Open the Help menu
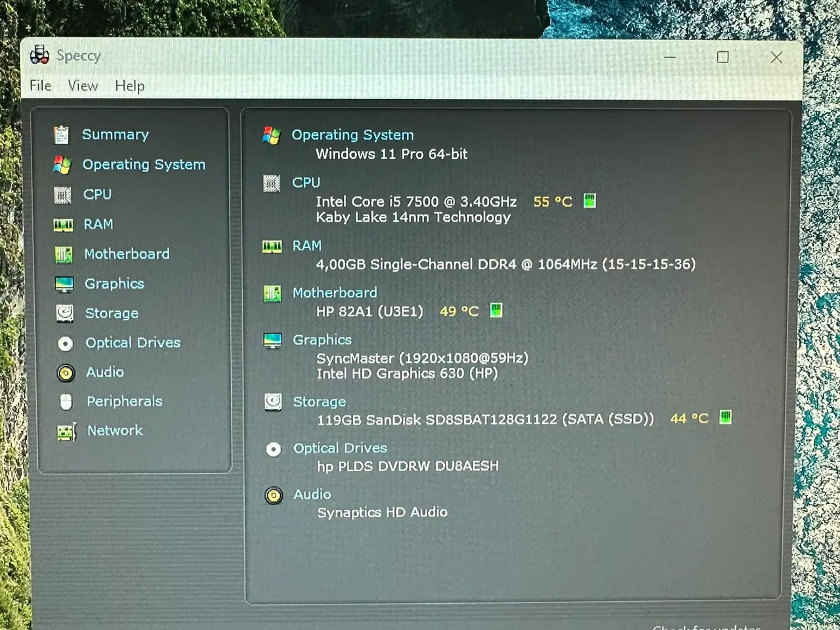 point(129,86)
